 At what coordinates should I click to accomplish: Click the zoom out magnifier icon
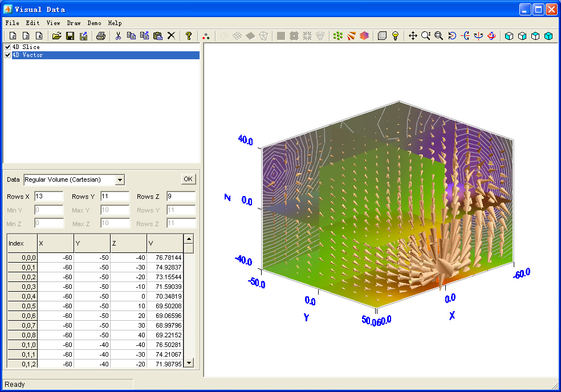(x=439, y=35)
